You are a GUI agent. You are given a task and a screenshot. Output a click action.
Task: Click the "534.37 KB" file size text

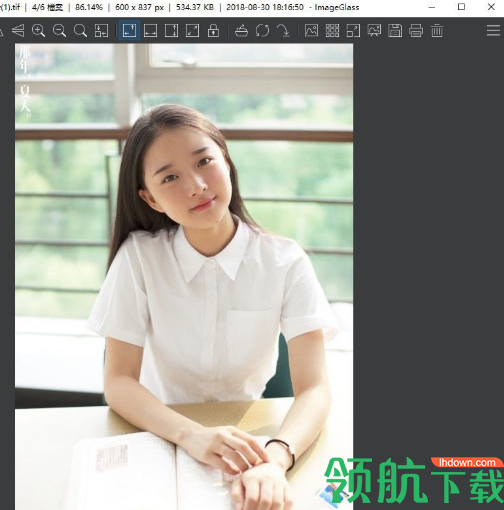(195, 7)
